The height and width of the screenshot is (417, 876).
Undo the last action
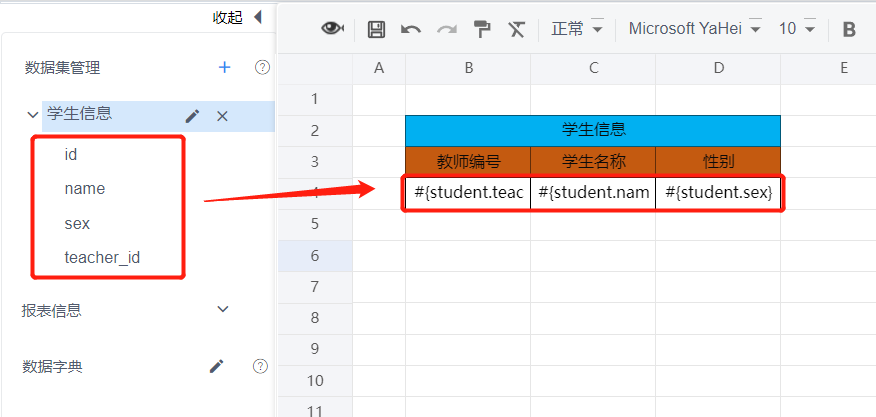[x=411, y=29]
